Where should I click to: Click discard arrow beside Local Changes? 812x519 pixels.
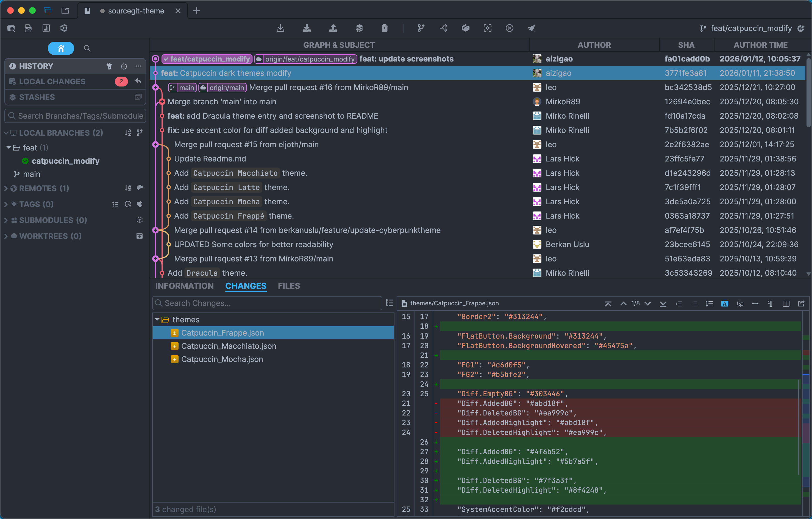[x=138, y=81]
